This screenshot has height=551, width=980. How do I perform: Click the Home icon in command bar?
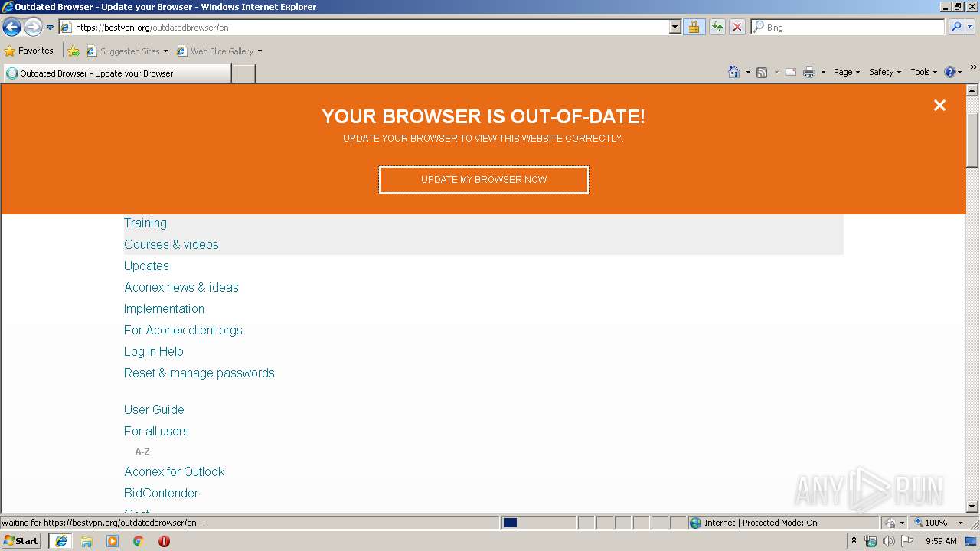coord(734,72)
